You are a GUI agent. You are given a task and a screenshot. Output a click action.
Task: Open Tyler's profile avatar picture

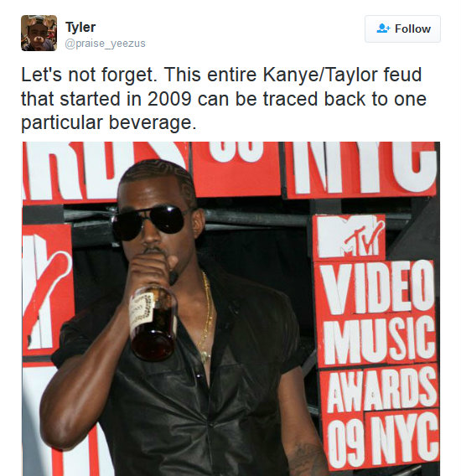[39, 33]
